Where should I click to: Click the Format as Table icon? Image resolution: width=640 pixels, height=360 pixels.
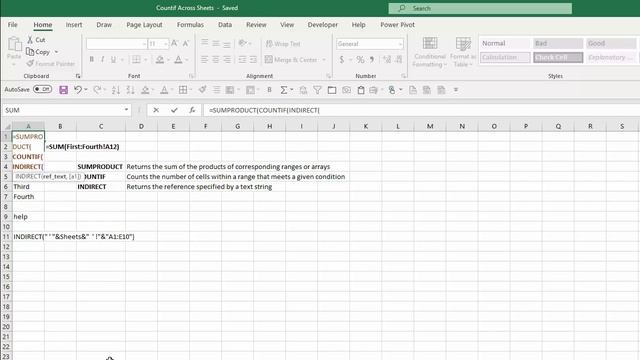click(x=463, y=43)
